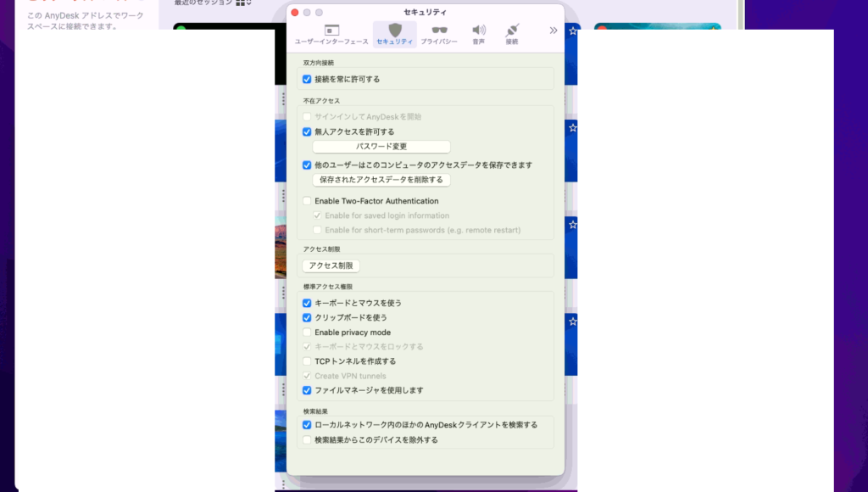Viewport: 868px width, 492px height.
Task: Tick the Enable privacy mode checkbox
Action: coord(307,333)
